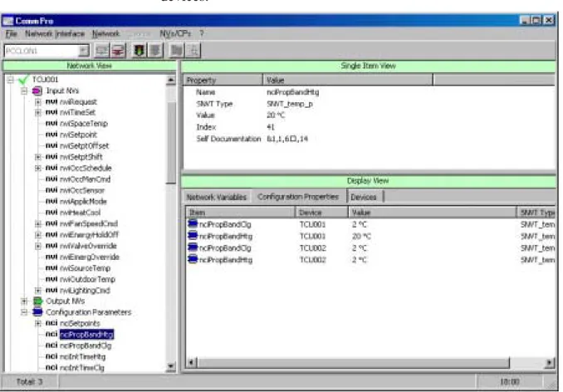563x392 pixels.
Task: Click the traffic light toolbar icon
Action: click(x=140, y=51)
